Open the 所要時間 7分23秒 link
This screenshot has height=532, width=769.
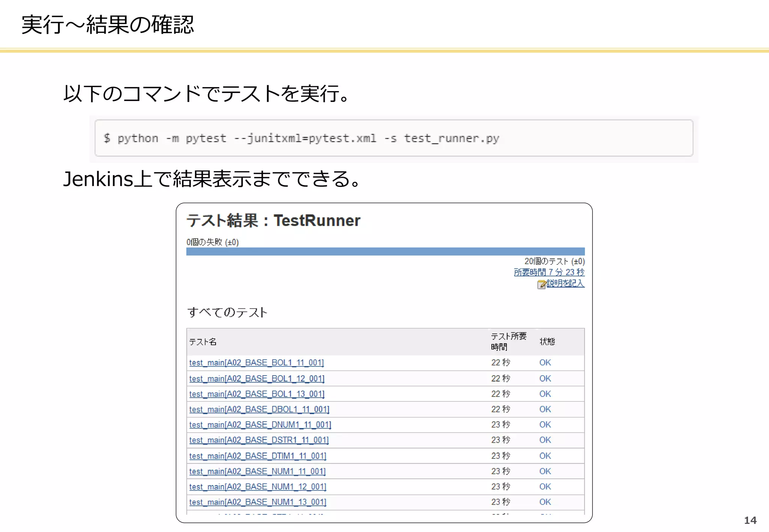pyautogui.click(x=549, y=272)
